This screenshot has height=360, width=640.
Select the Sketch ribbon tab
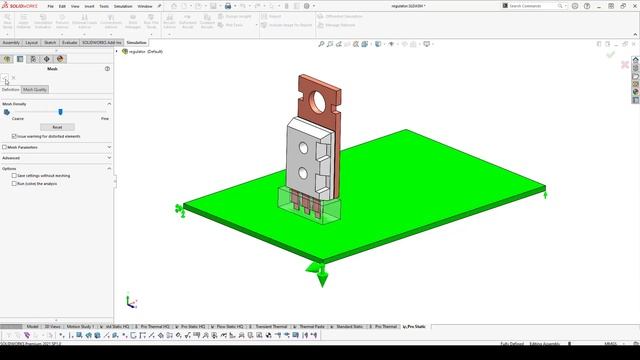(x=50, y=42)
